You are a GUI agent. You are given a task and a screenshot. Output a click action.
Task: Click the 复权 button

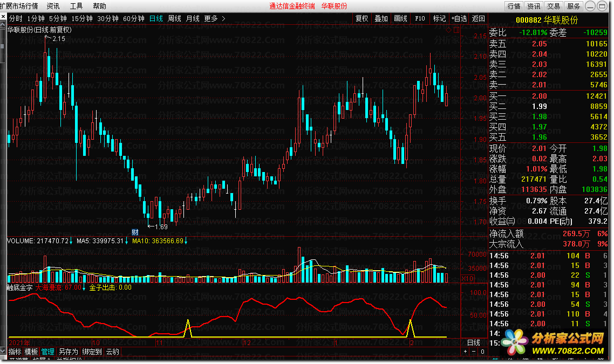361,18
